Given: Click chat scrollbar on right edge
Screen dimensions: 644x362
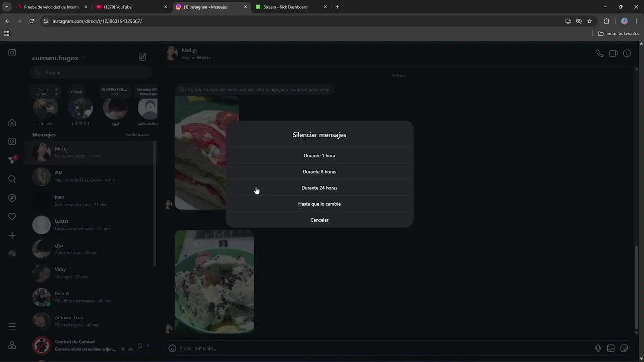Looking at the screenshot, I should (636, 287).
